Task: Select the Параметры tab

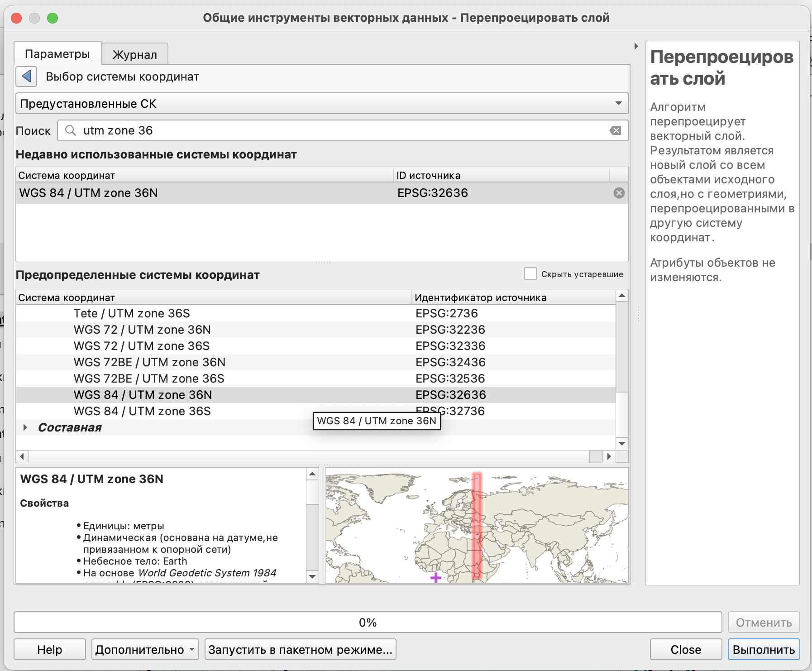Action: (57, 54)
